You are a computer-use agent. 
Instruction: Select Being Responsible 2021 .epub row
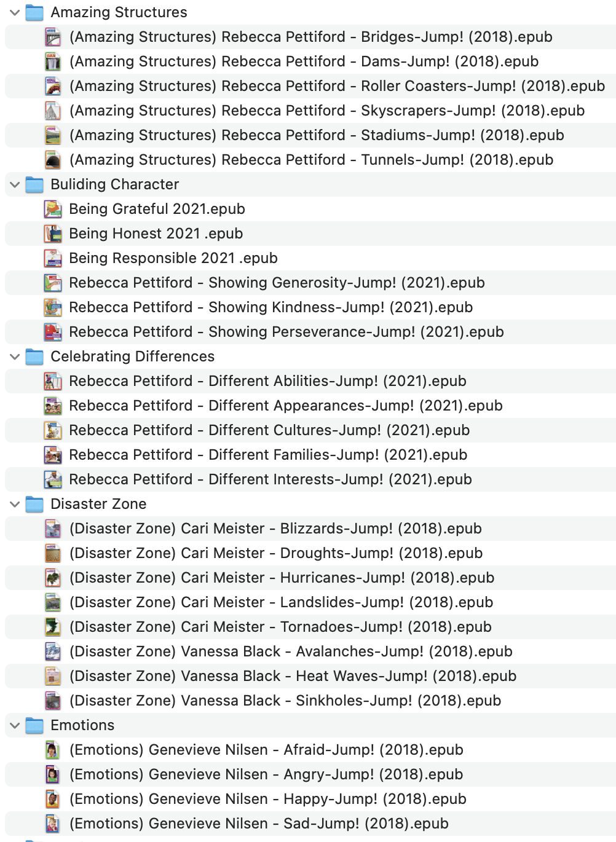[x=173, y=258]
